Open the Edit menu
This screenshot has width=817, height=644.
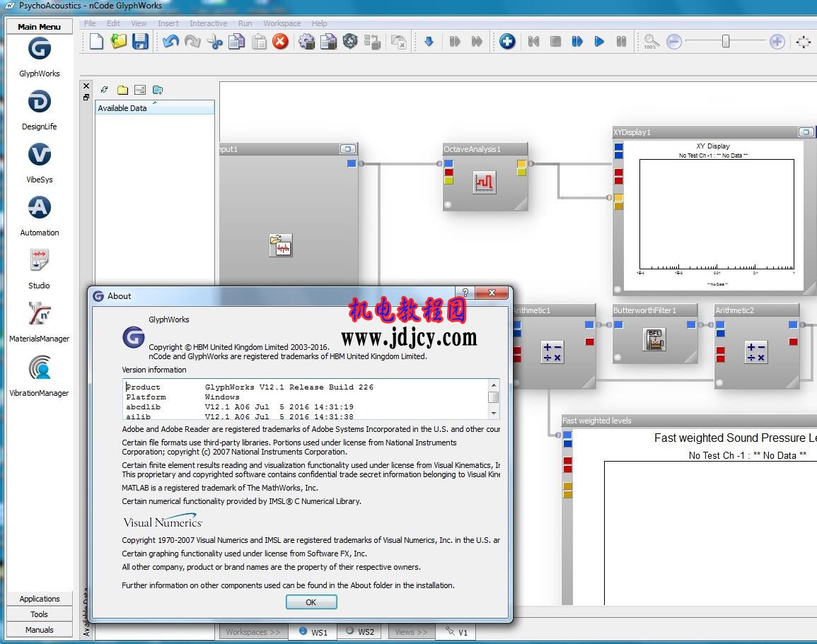[x=113, y=23]
